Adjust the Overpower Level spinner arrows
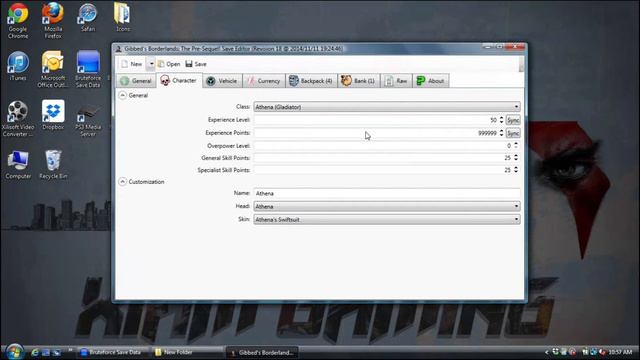This screenshot has height=360, width=640. tap(516, 145)
